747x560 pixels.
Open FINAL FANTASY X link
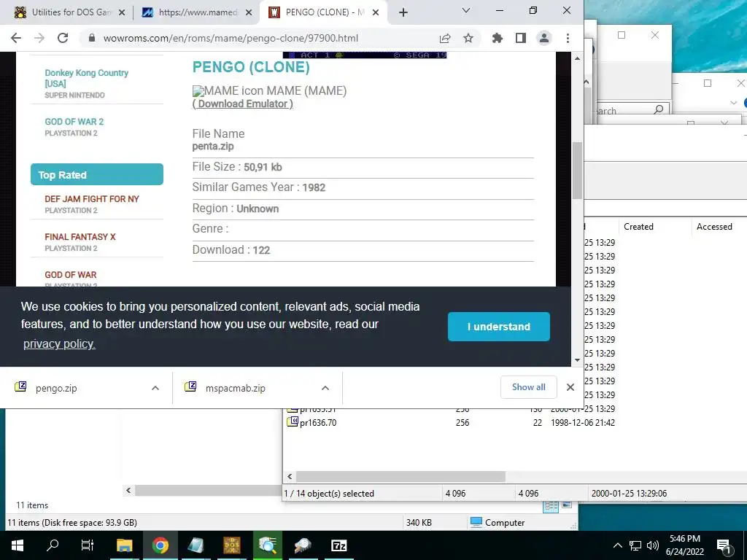80,237
